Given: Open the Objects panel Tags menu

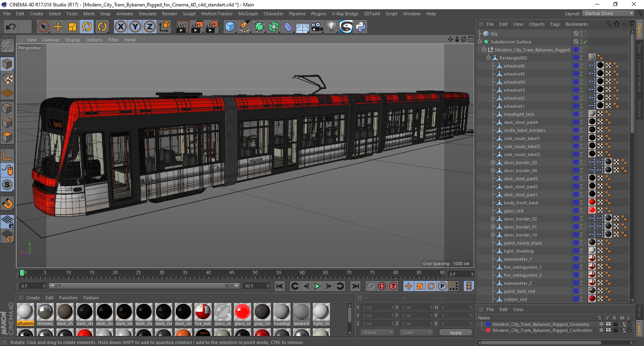Looking at the screenshot, I should pos(555,24).
